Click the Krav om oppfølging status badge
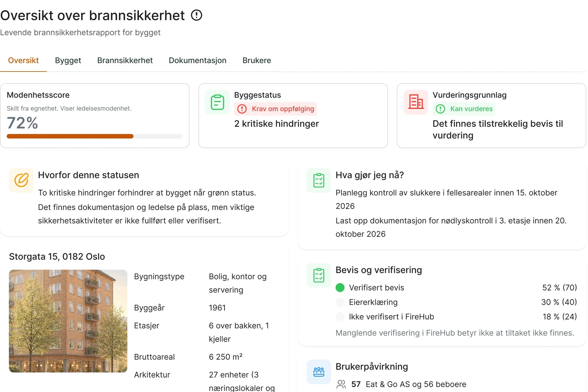Image resolution: width=588 pixels, height=392 pixels. click(276, 109)
